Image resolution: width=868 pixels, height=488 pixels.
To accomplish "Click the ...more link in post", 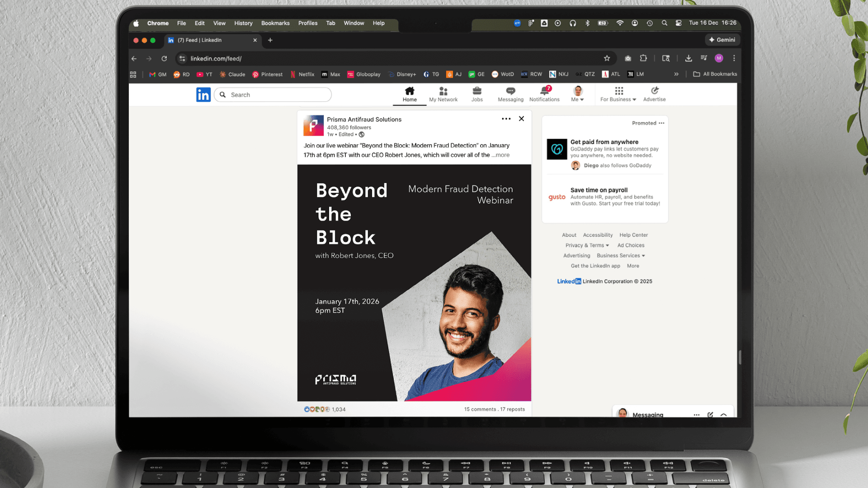I will [x=501, y=155].
